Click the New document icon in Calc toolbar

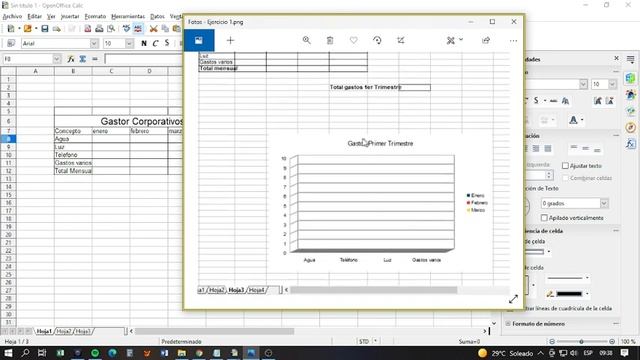point(11,29)
